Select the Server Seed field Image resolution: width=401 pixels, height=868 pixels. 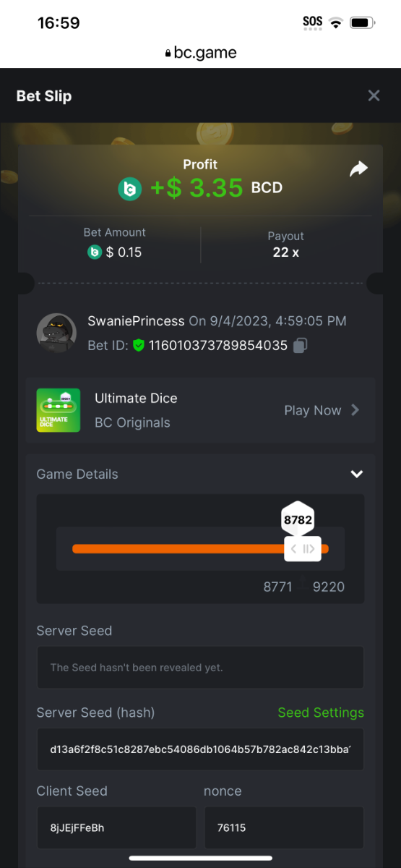click(200, 668)
